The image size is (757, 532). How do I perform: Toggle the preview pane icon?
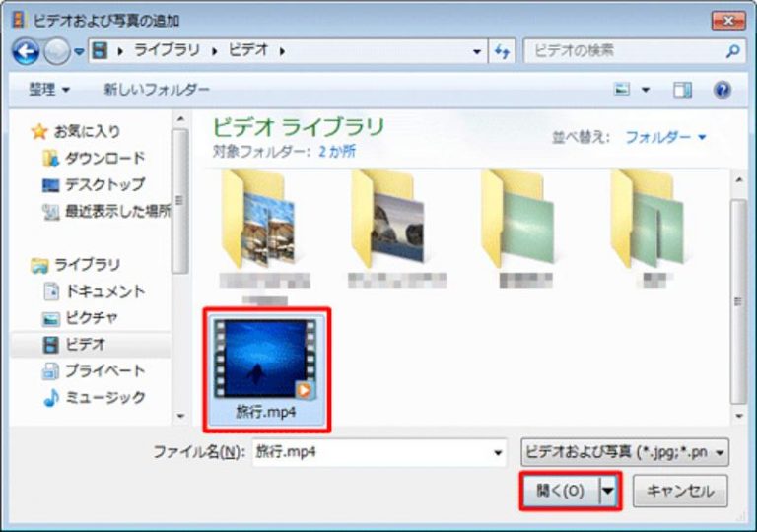[x=682, y=90]
